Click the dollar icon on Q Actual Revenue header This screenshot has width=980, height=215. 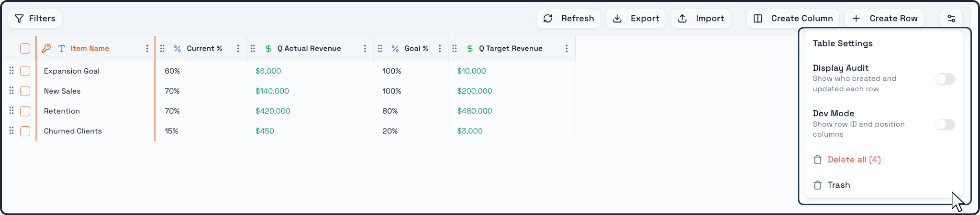tap(268, 48)
